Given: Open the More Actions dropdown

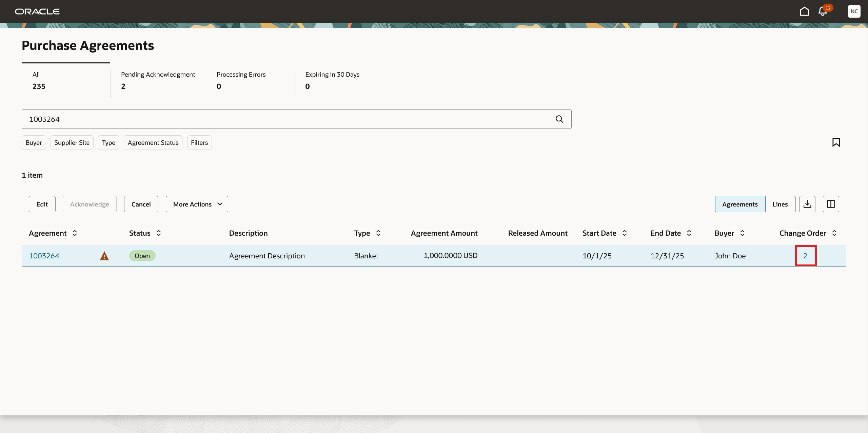Looking at the screenshot, I should (x=197, y=204).
